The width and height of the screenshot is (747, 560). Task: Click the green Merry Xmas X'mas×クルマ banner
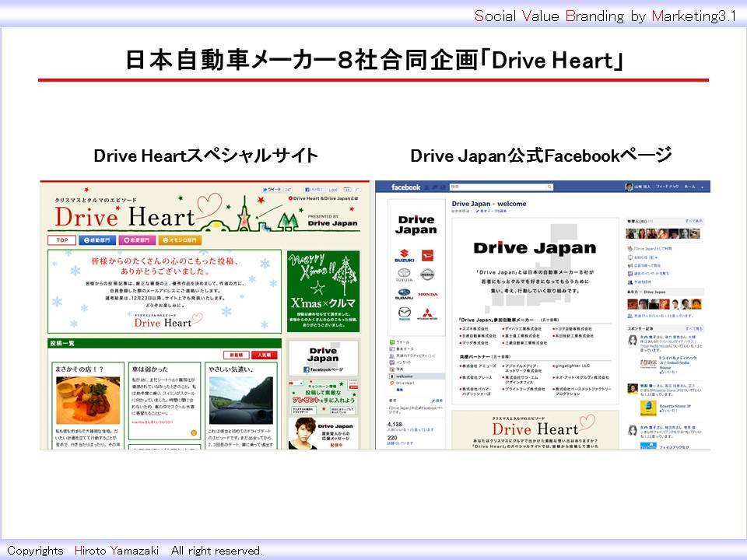click(x=323, y=291)
